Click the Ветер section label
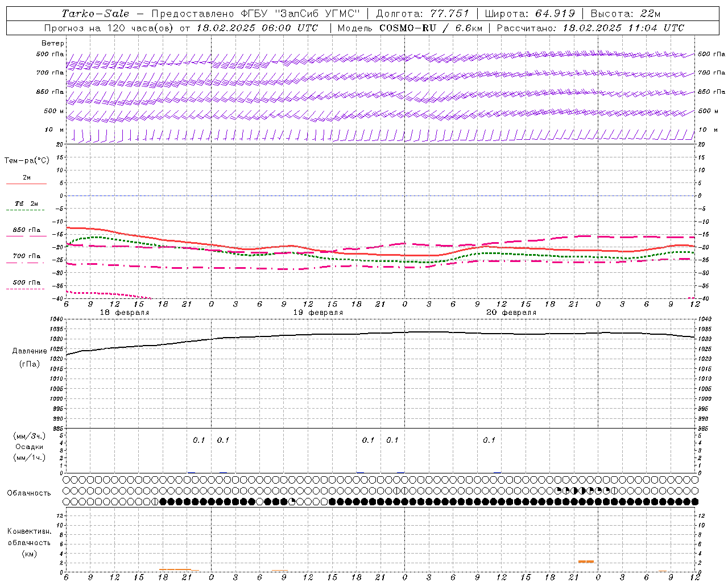 [53, 43]
